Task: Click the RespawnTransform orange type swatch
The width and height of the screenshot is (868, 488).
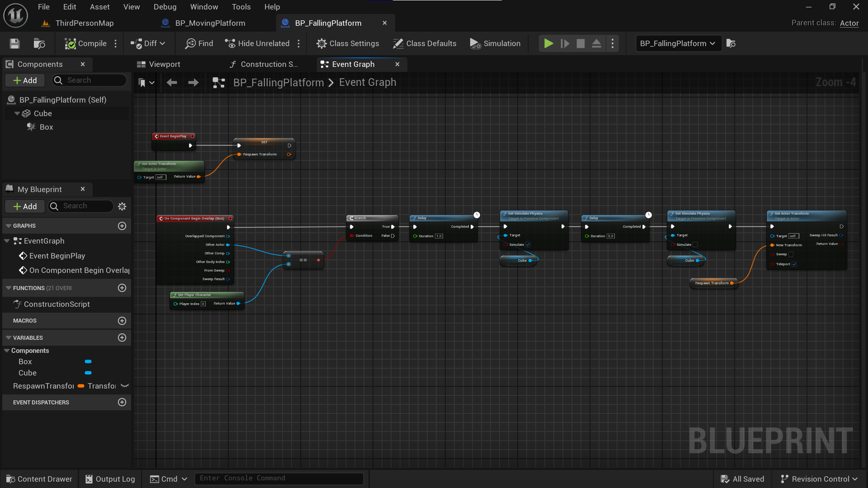Action: point(81,386)
